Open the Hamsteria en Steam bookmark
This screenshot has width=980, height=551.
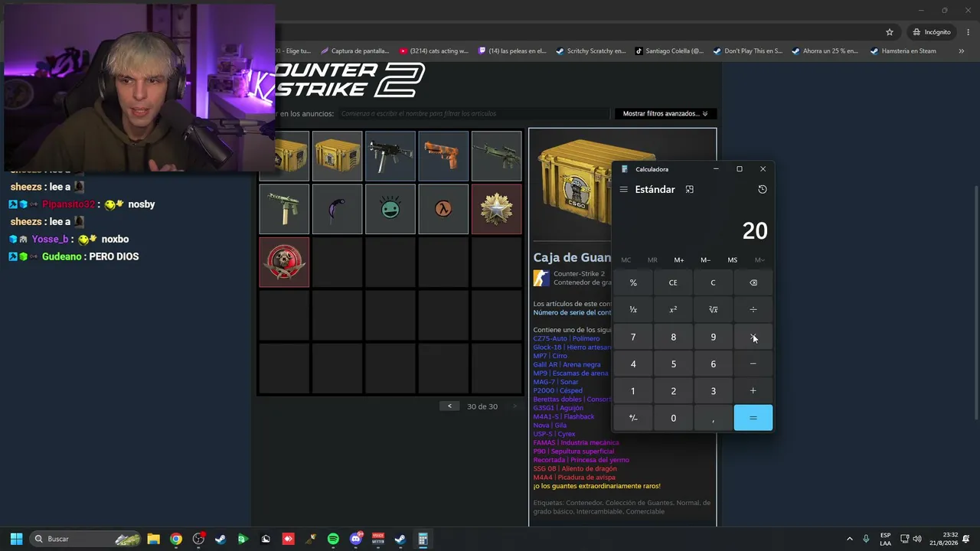[x=902, y=51]
